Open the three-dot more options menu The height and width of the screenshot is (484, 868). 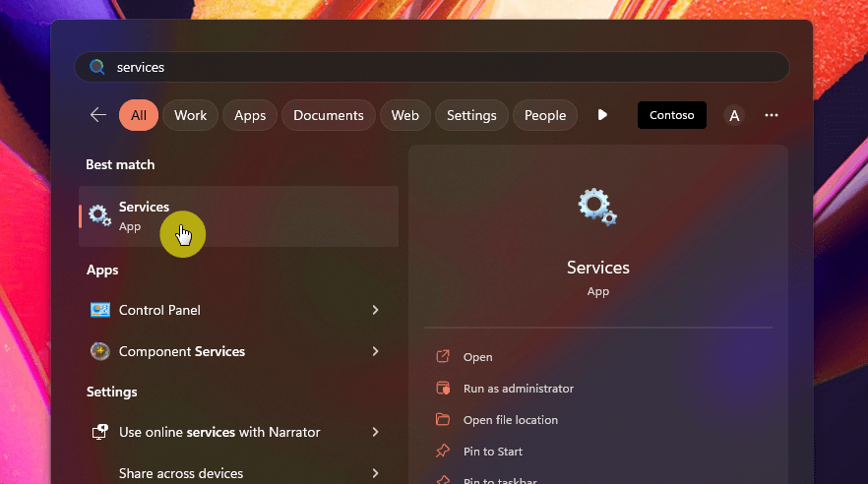click(x=772, y=115)
